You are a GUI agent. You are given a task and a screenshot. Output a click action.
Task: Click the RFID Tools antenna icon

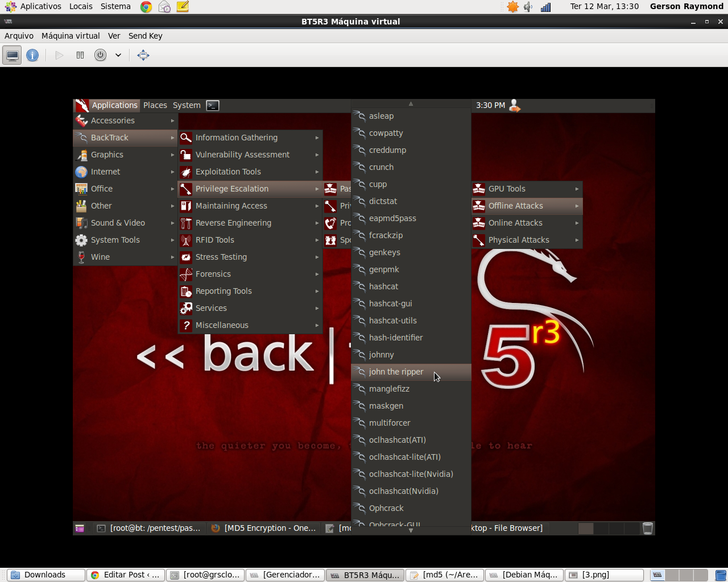[x=186, y=240]
